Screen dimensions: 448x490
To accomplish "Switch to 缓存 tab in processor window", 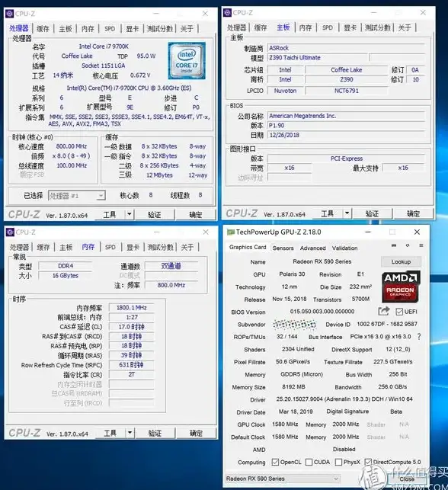I will pos(43,29).
